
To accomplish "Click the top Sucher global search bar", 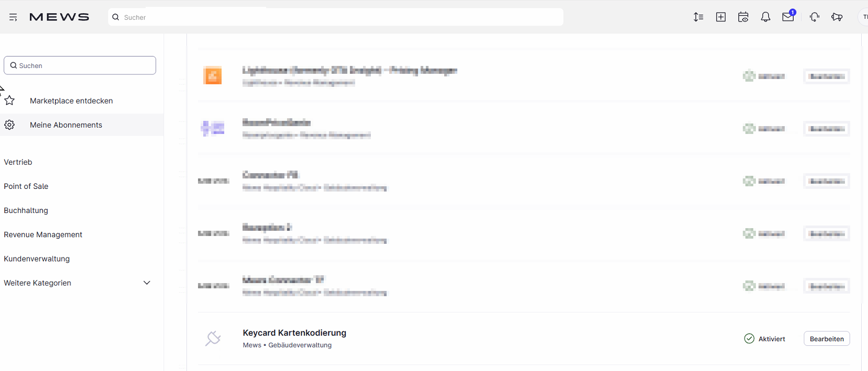I will 336,17.
